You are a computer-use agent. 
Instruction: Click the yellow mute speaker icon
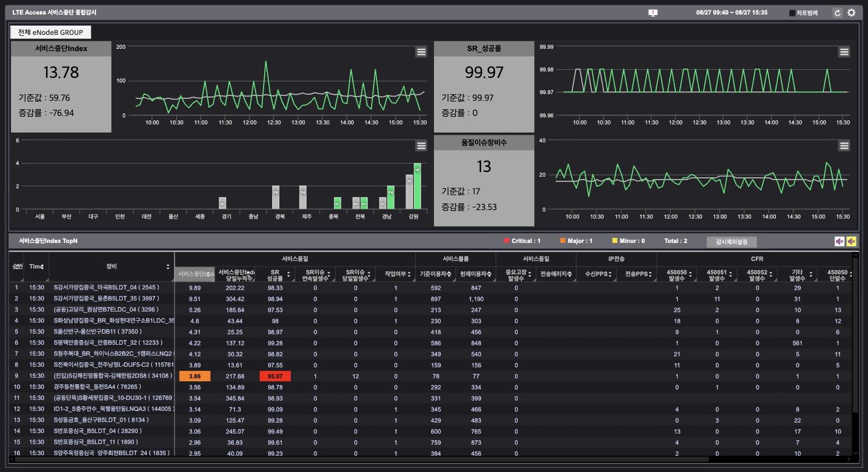pyautogui.click(x=851, y=241)
